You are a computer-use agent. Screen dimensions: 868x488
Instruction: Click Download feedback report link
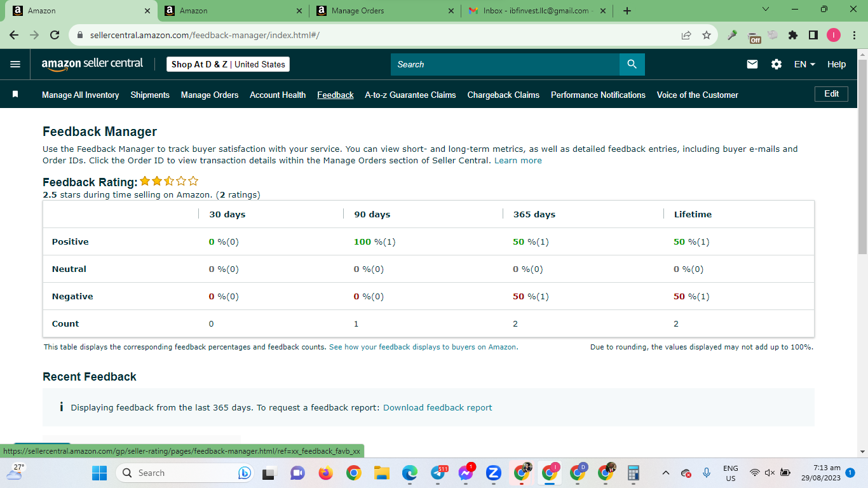[x=438, y=407]
